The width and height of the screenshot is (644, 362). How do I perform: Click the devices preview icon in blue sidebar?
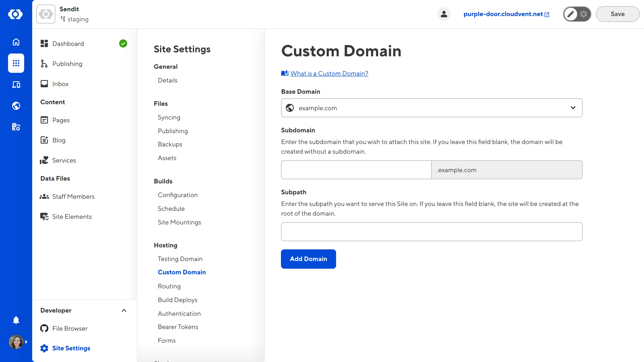pyautogui.click(x=16, y=84)
